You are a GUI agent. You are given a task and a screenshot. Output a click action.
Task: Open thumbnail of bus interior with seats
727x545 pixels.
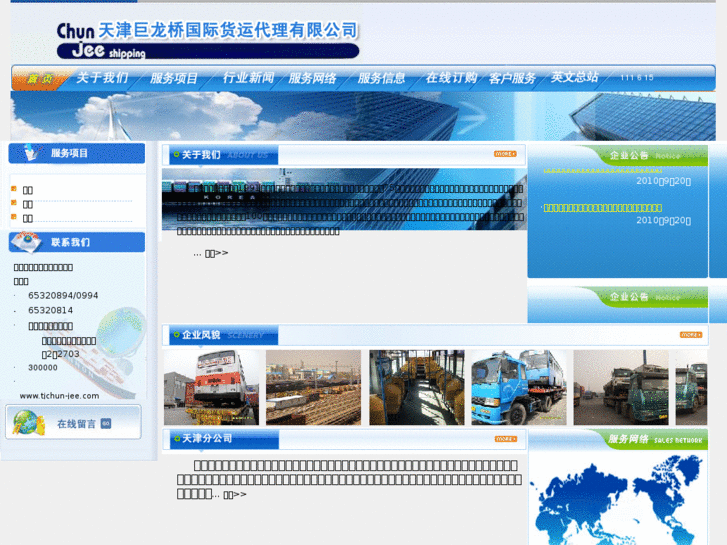tap(416, 388)
